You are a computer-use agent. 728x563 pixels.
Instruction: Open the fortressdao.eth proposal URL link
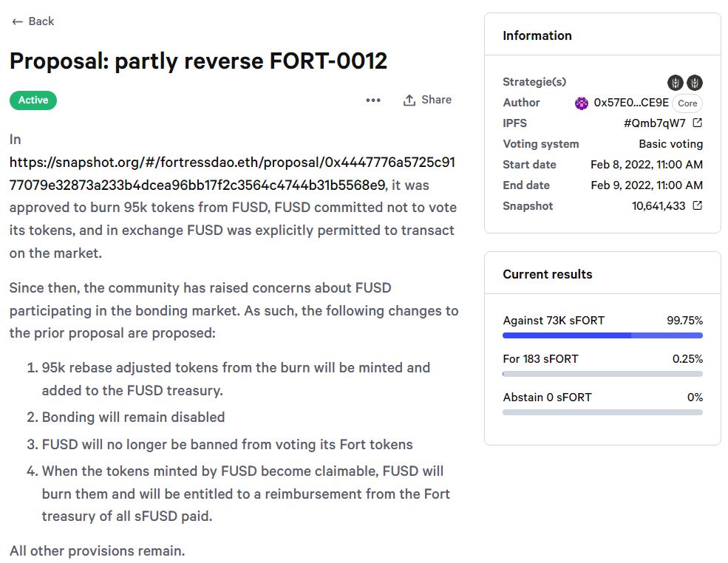point(232,174)
